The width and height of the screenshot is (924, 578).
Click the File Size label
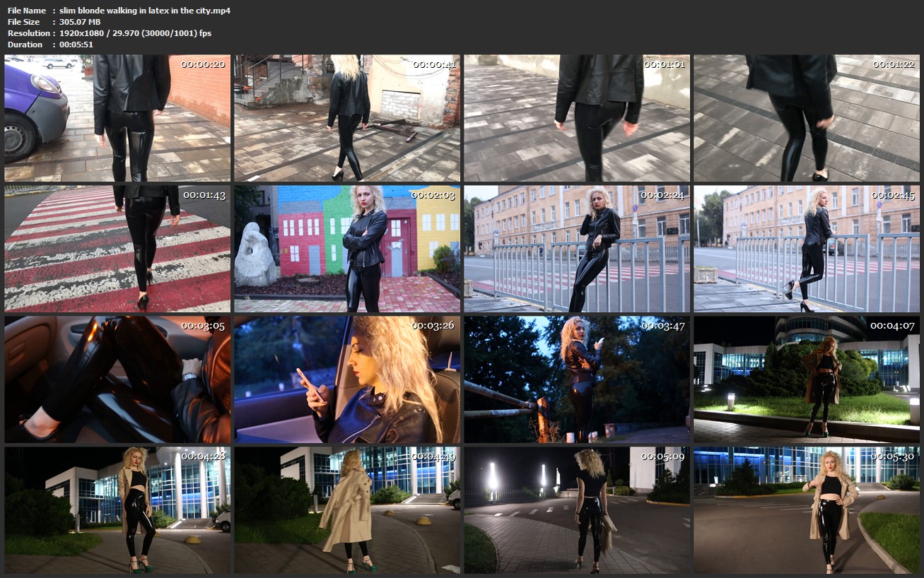point(24,22)
